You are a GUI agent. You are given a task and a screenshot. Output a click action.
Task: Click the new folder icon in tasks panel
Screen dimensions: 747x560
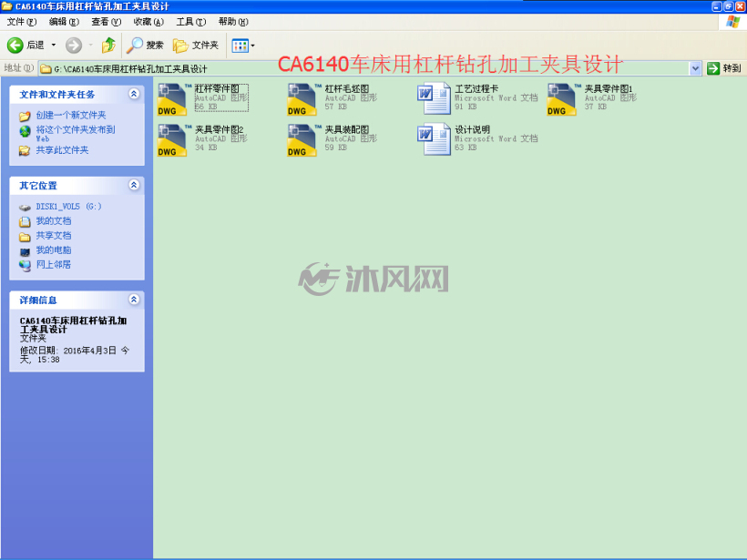point(25,116)
